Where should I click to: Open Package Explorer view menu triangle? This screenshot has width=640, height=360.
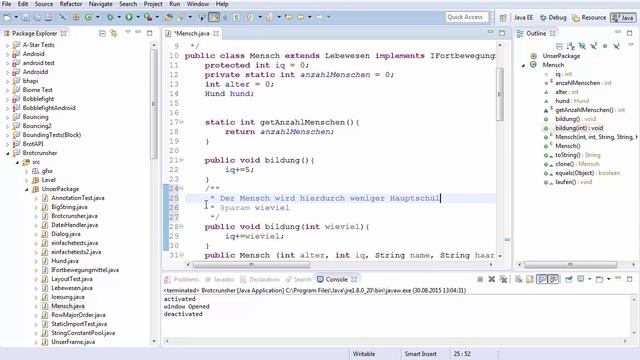(128, 32)
